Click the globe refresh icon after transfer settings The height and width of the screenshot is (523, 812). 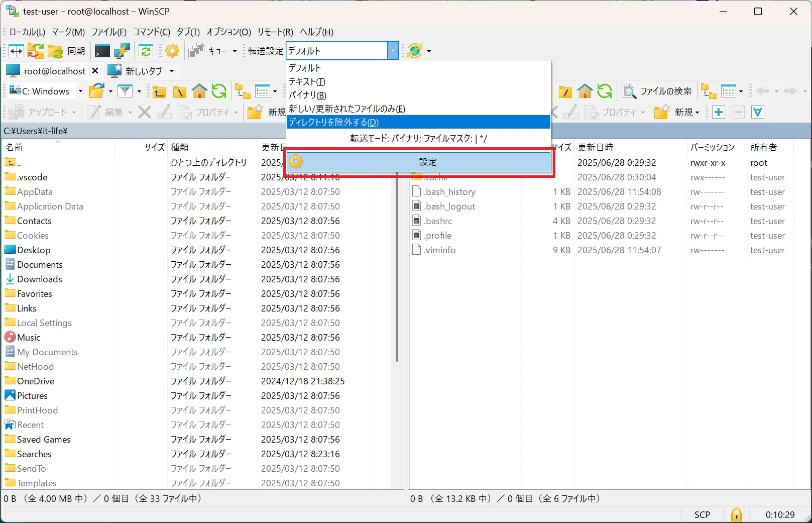coord(415,51)
